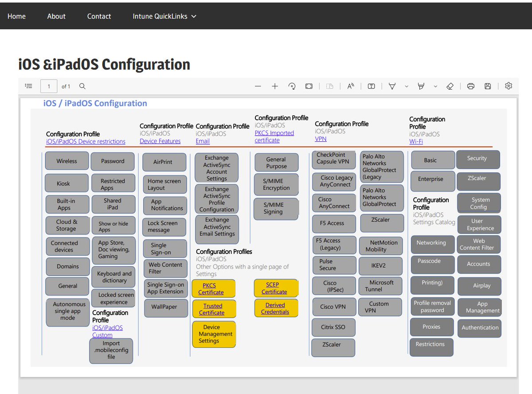Click the F5 Access (Legacy) box
This screenshot has height=394, width=532.
point(334,245)
